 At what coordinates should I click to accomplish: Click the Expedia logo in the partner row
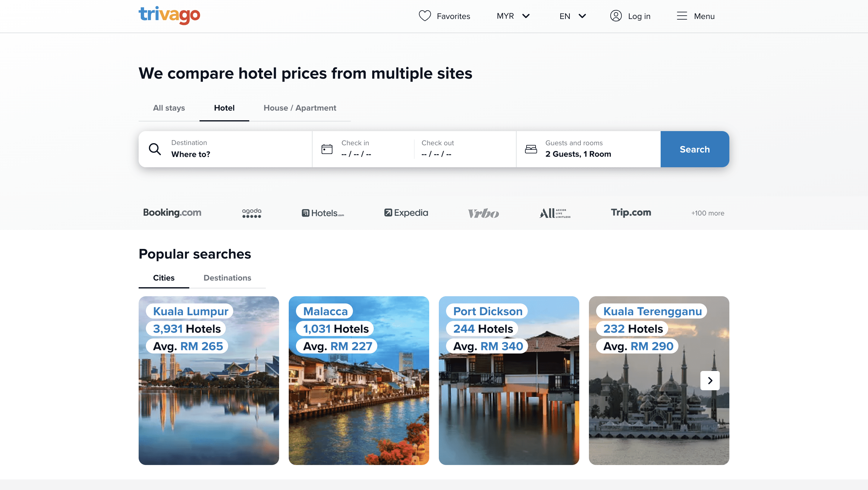[x=406, y=213]
